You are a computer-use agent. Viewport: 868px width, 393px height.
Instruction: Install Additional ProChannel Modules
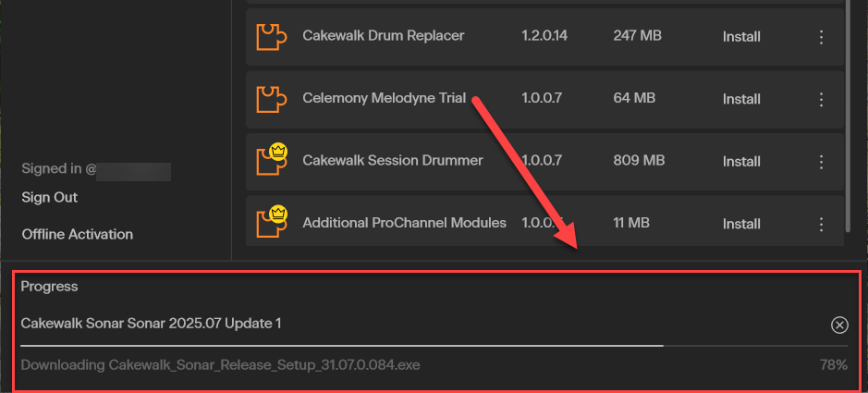point(741,224)
